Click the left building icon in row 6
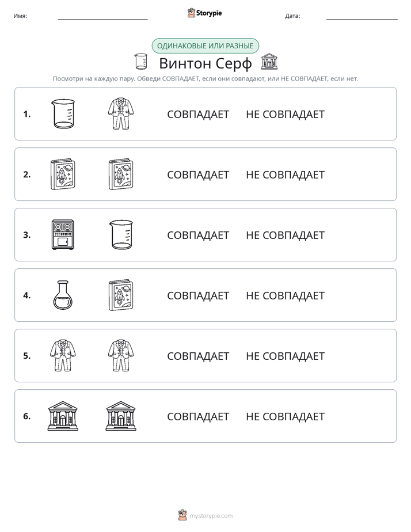 [63, 416]
